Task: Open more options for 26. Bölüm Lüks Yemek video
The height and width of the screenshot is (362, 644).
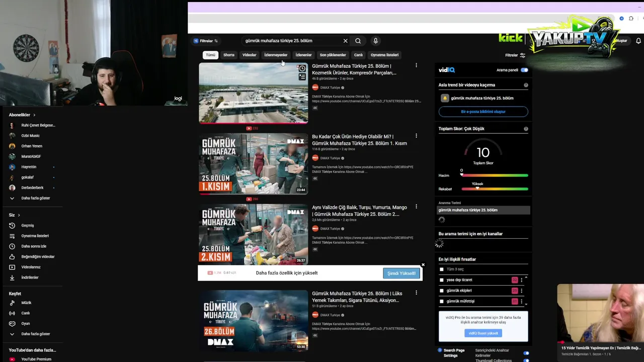Action: click(x=416, y=293)
